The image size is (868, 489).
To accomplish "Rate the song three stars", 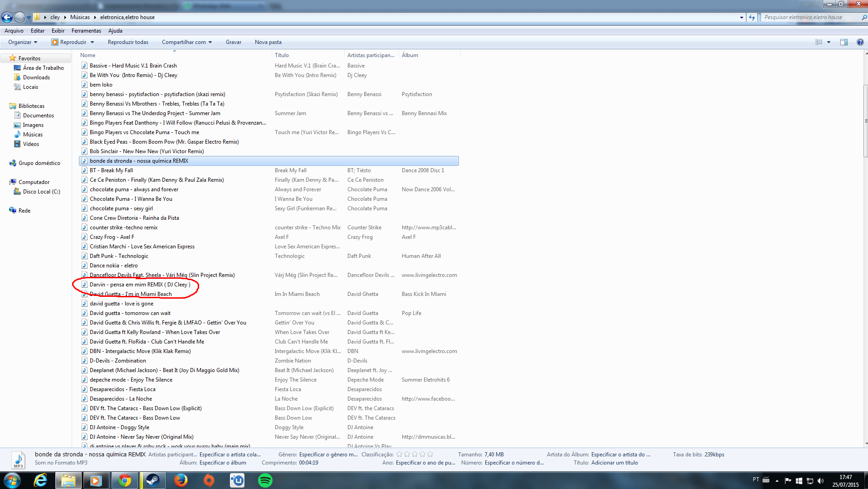I will 414,454.
